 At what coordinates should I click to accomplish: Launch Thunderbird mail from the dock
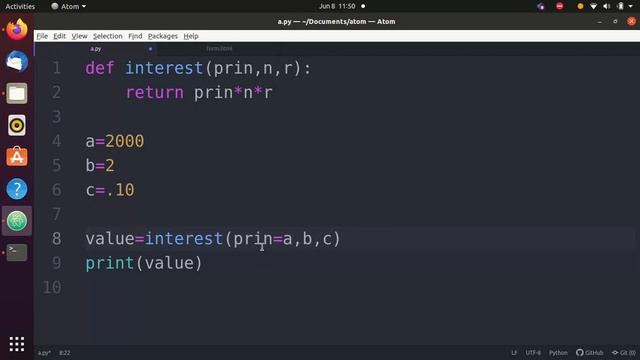pos(17,61)
